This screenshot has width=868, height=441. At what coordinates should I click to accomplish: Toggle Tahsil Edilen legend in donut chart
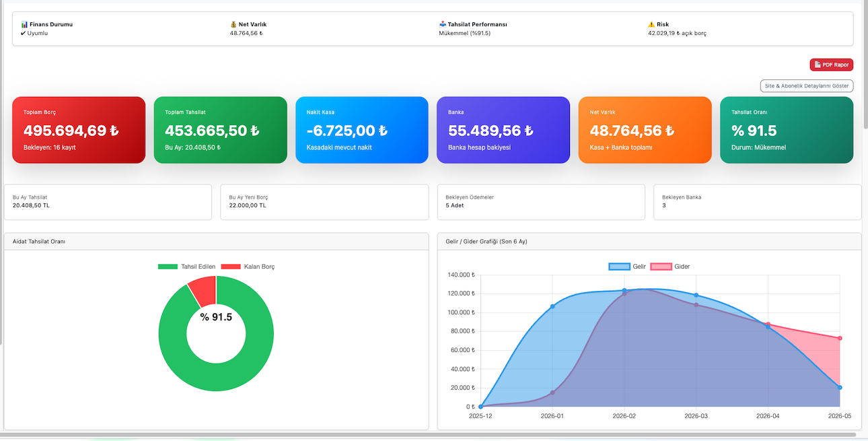[x=187, y=267]
